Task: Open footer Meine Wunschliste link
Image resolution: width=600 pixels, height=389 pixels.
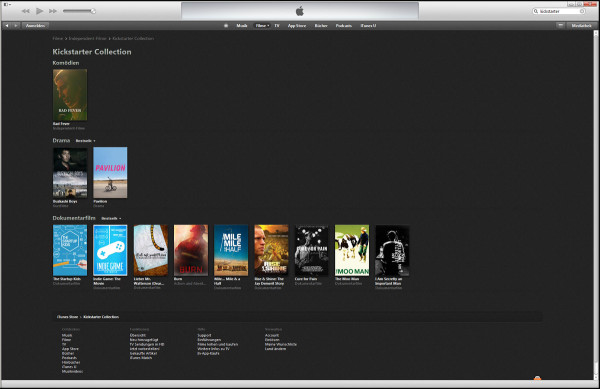Action: [x=281, y=344]
